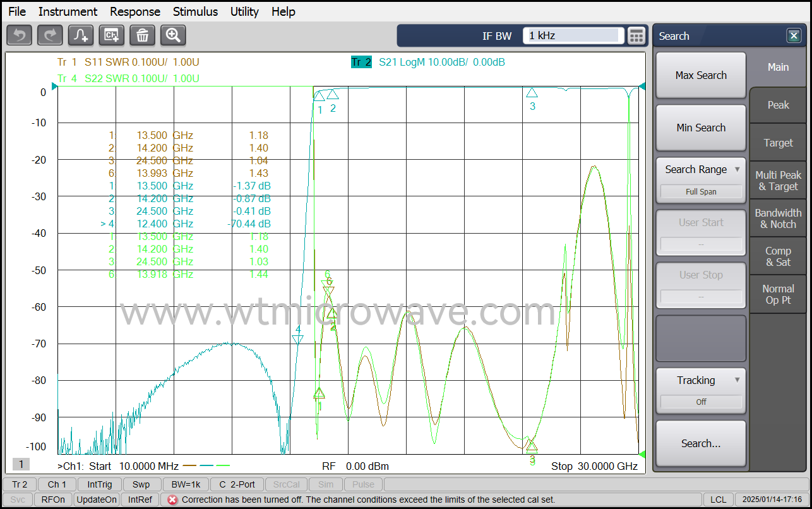Open the IF BW numeric keypad icon
This screenshot has width=812, height=509.
click(636, 36)
